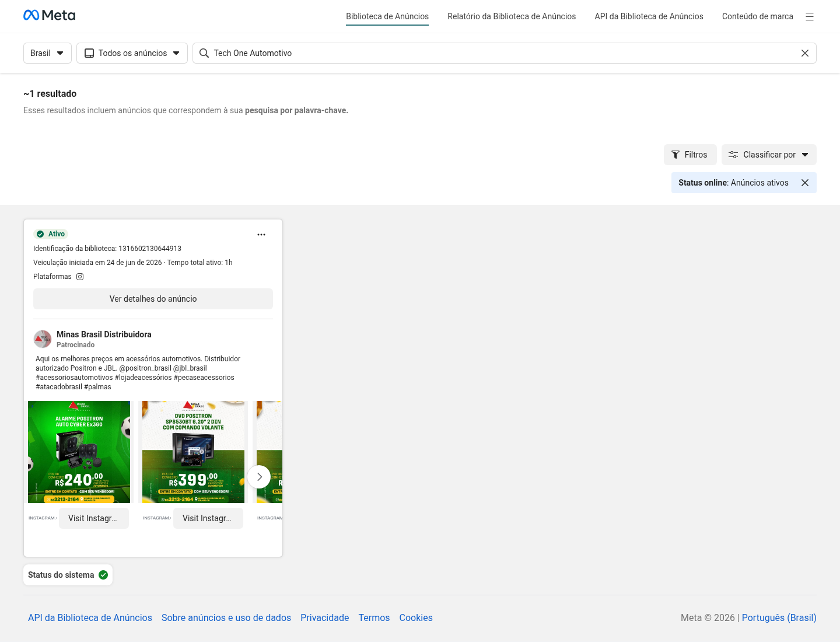Click the green Ativo status badge
The height and width of the screenshot is (642, 840).
click(51, 234)
